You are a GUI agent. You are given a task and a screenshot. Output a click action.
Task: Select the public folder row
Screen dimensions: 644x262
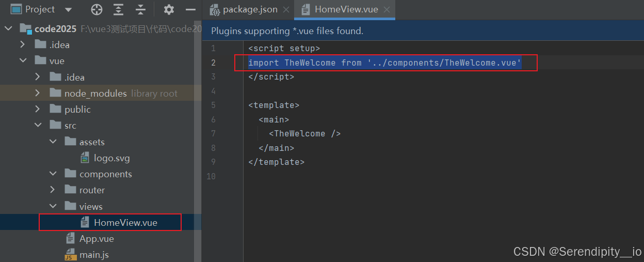point(101,109)
